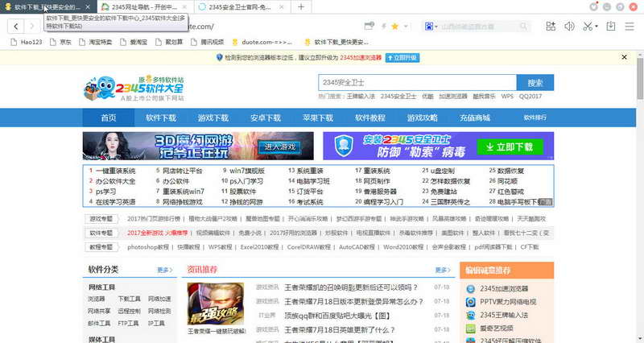Open the 一键重装系统 link

(x=115, y=171)
